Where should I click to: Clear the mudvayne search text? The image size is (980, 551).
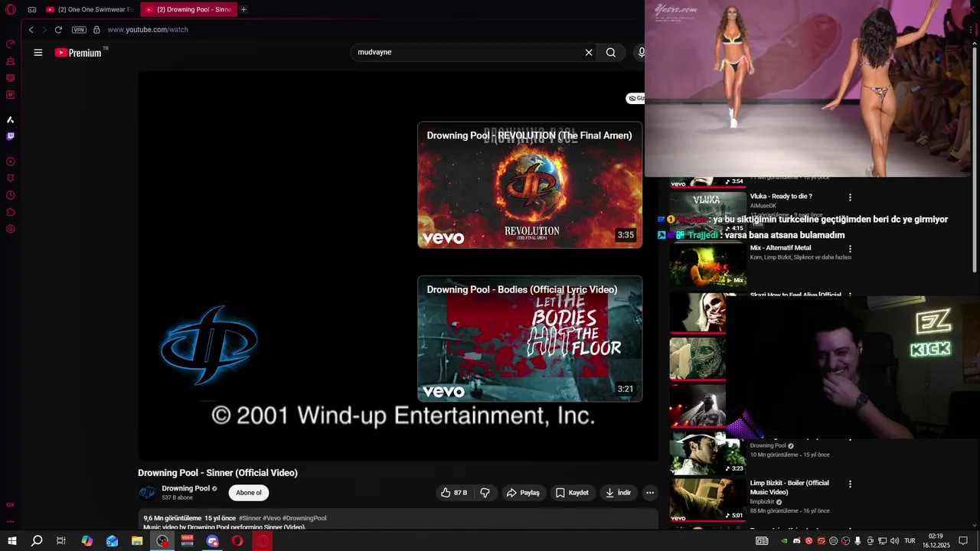pyautogui.click(x=589, y=53)
